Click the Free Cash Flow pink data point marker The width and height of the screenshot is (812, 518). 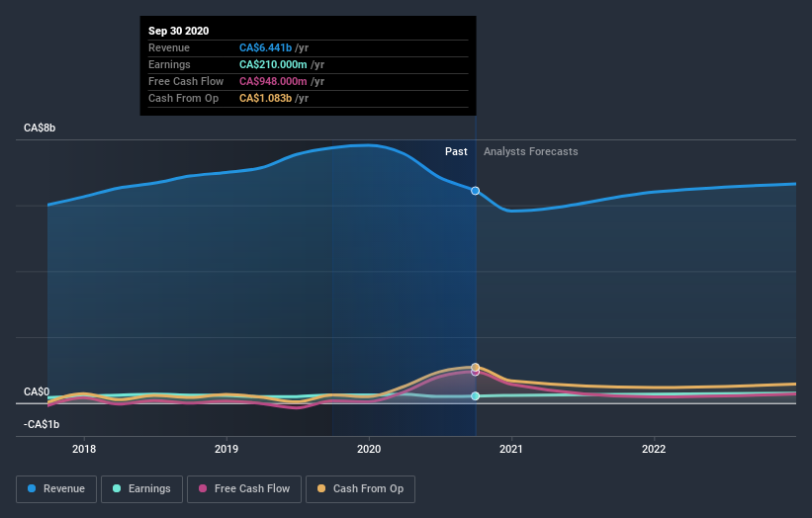tap(475, 372)
